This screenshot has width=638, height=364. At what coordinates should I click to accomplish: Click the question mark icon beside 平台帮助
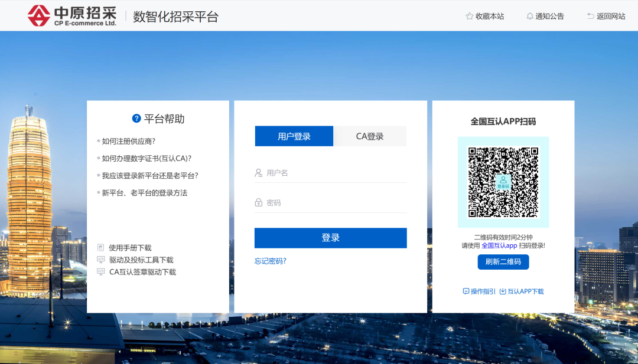[x=136, y=118]
